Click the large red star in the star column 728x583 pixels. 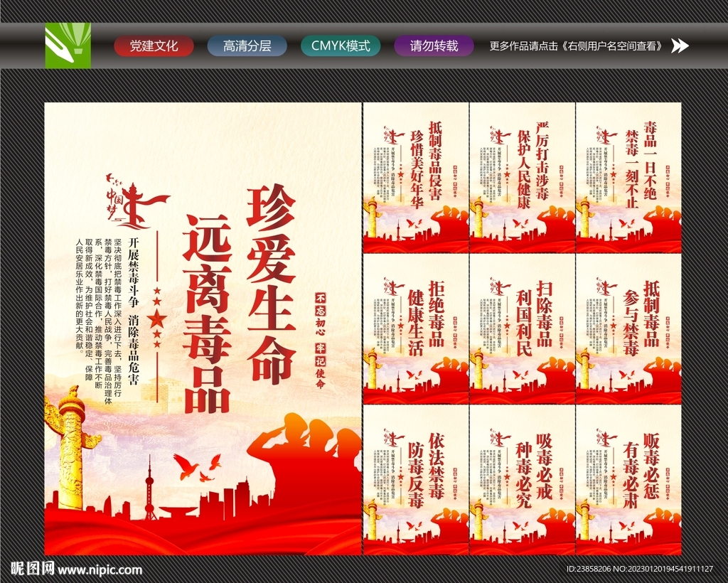(x=157, y=319)
